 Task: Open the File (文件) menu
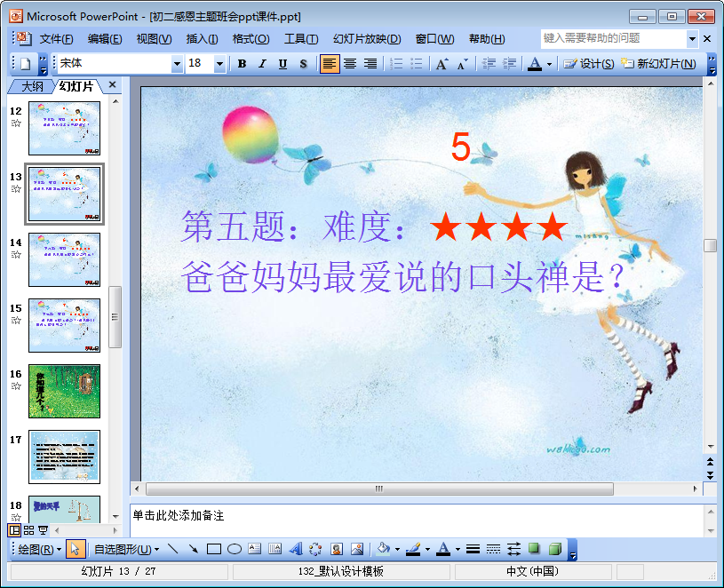click(x=56, y=39)
